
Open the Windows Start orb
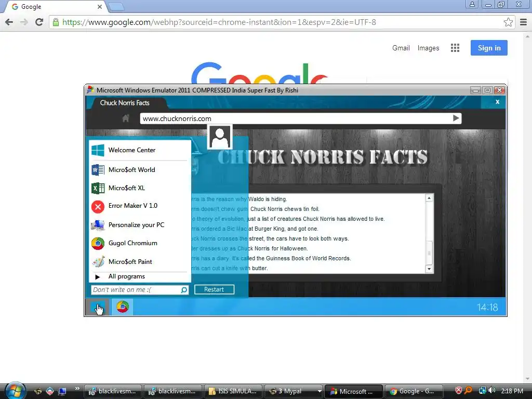15,391
